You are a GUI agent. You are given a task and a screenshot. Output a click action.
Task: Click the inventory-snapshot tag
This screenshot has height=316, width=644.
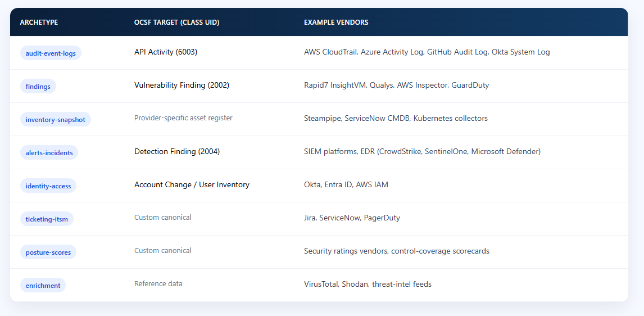pos(56,120)
